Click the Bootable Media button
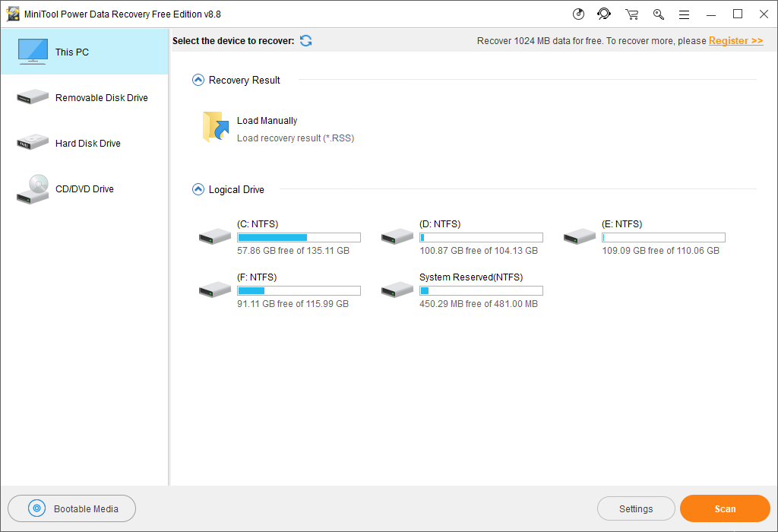 coord(72,508)
